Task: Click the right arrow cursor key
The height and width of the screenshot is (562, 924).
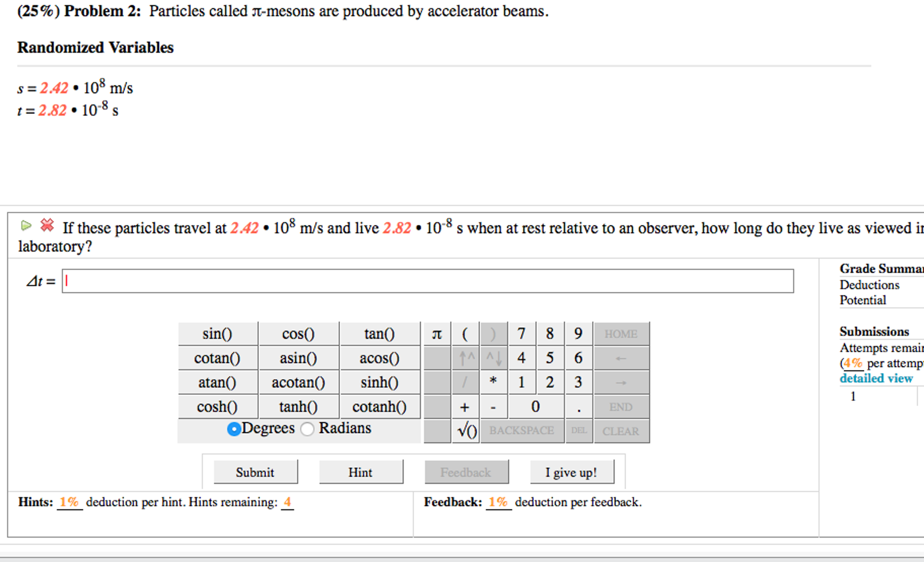Action: click(621, 383)
